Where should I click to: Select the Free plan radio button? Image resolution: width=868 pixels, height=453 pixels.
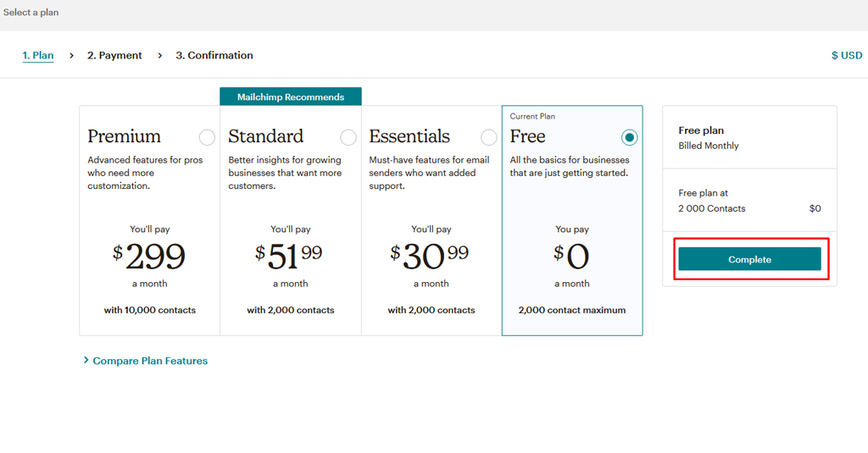click(x=629, y=137)
